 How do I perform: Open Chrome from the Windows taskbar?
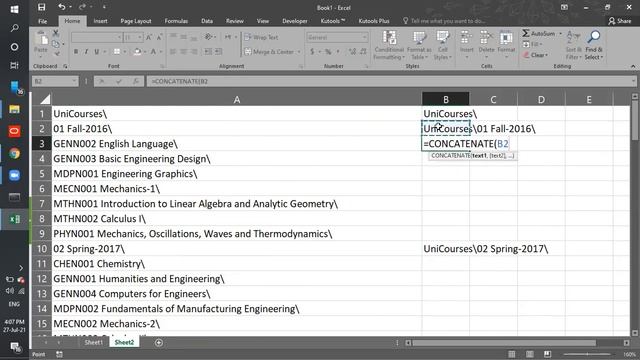point(14,153)
